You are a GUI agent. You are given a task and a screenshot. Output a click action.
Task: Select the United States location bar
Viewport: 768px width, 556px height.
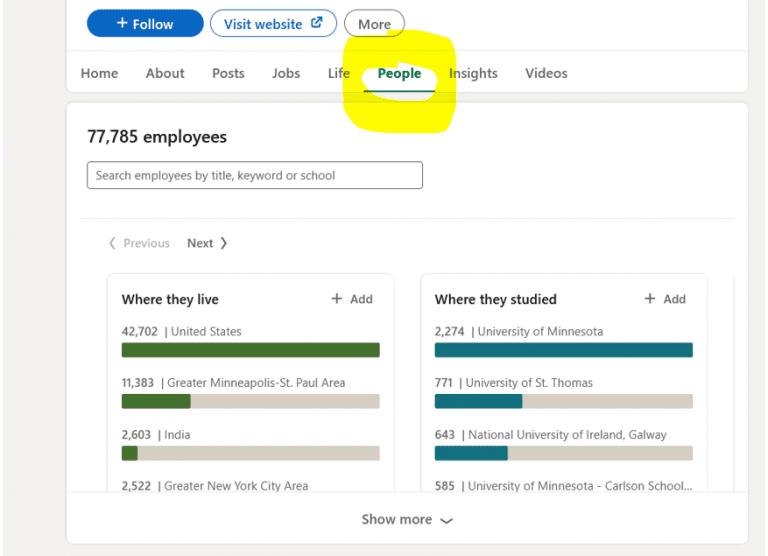250,350
